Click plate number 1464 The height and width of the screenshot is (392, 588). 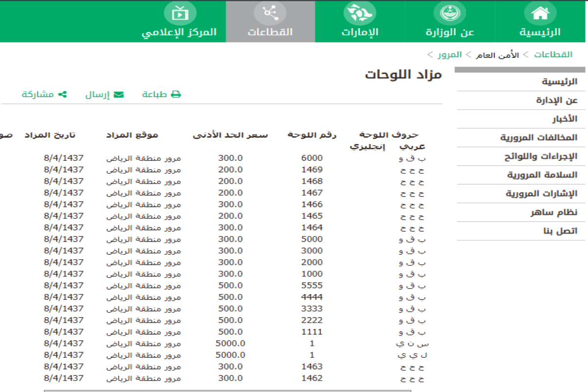312,227
